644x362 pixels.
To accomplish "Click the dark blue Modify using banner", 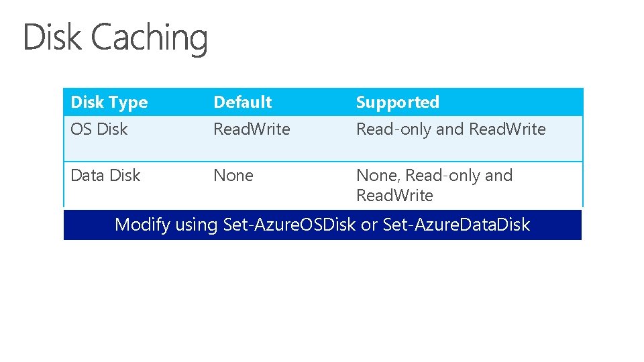I will pyautogui.click(x=323, y=225).
